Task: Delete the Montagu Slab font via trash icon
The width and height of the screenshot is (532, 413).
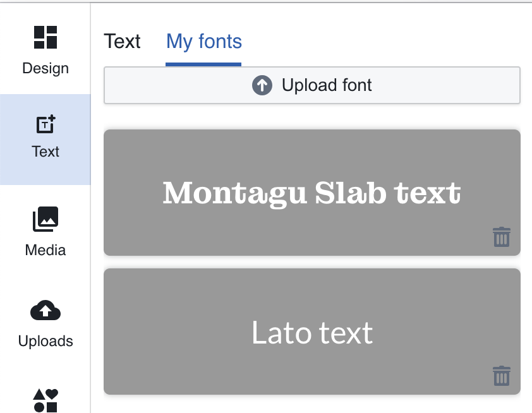Action: coord(501,237)
